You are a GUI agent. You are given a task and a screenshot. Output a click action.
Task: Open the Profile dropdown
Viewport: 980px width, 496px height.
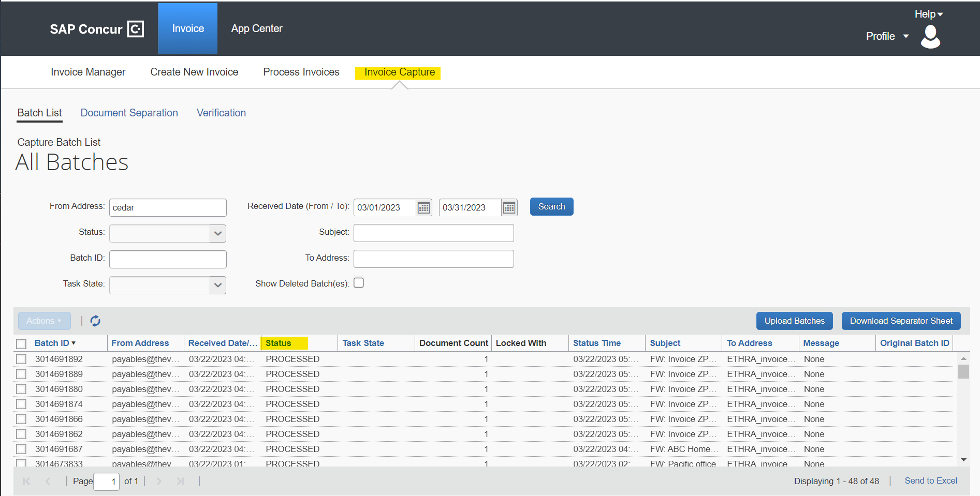tap(887, 36)
